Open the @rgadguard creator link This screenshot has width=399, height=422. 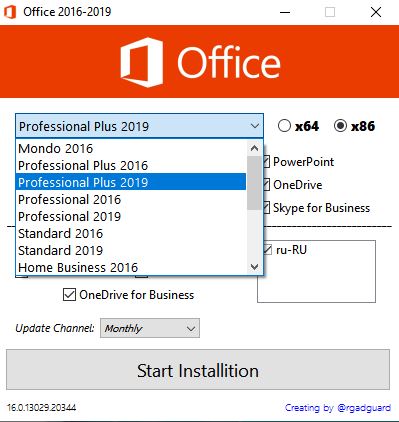point(364,408)
